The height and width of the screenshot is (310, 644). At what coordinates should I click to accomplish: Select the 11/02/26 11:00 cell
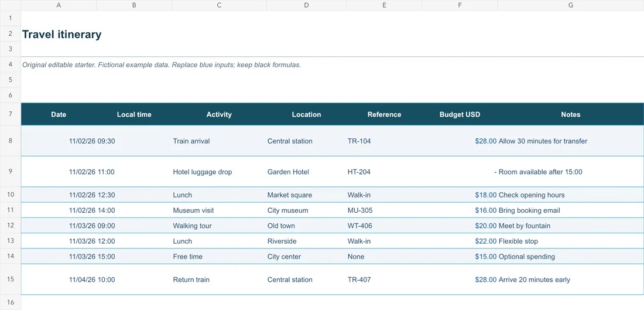click(x=92, y=172)
